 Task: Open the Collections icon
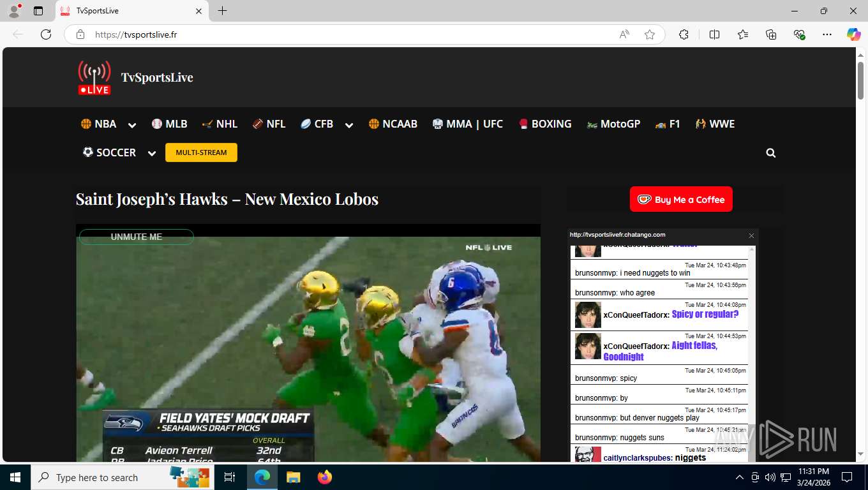771,34
